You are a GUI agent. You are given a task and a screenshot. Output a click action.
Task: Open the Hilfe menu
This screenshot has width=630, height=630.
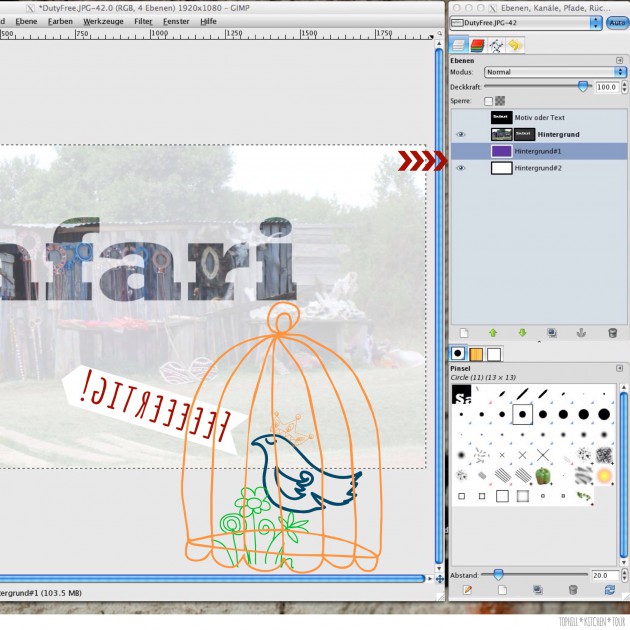(208, 21)
